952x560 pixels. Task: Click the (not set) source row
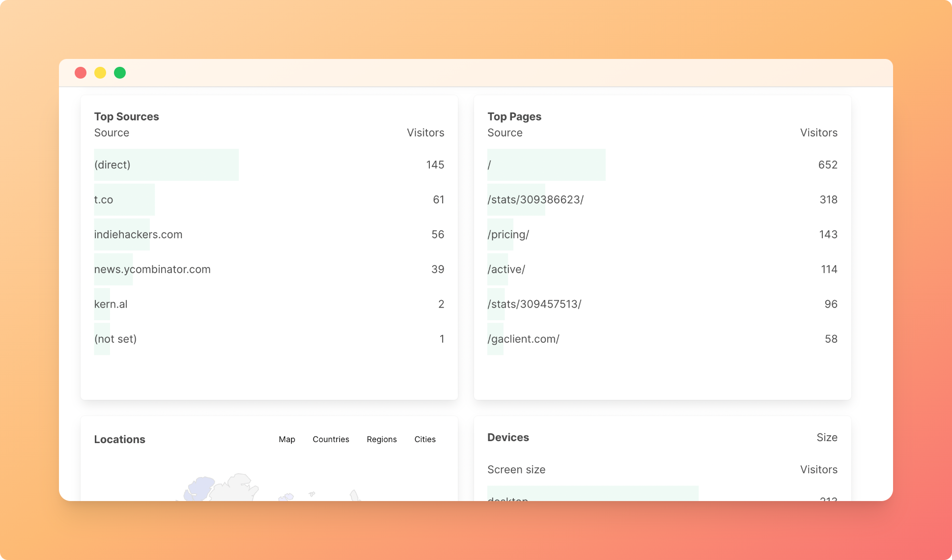pyautogui.click(x=115, y=339)
